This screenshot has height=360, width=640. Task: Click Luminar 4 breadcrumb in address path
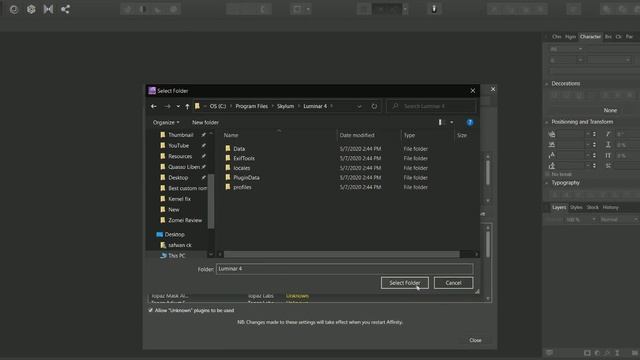315,106
